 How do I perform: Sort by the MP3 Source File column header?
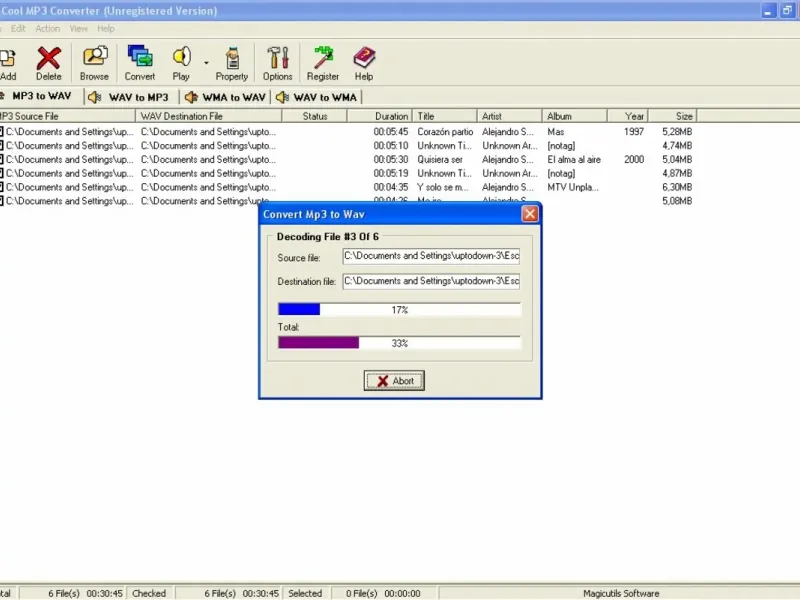pyautogui.click(x=67, y=116)
